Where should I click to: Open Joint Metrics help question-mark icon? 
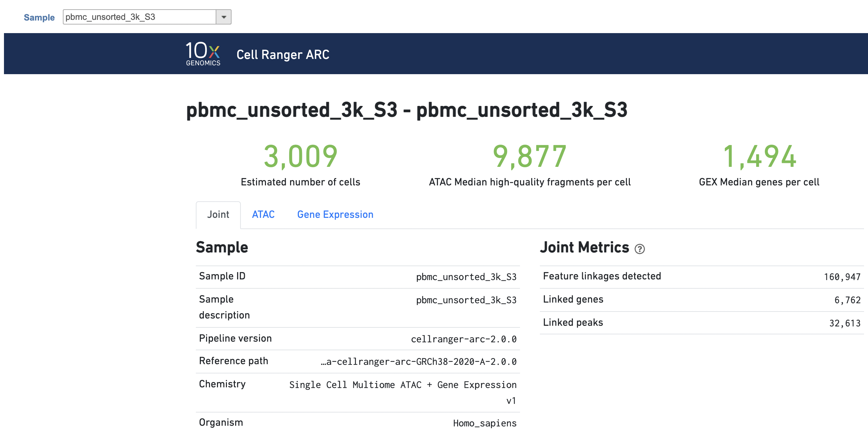pyautogui.click(x=639, y=249)
